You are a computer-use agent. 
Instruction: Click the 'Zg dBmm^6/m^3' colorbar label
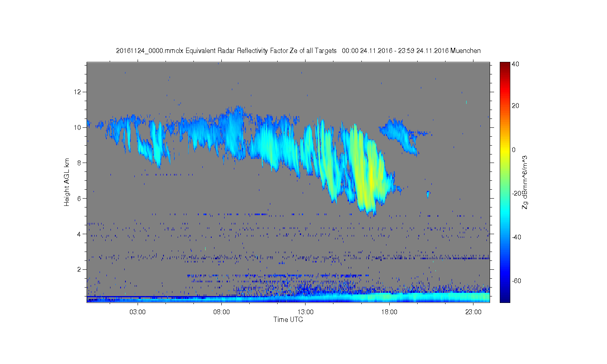coord(524,182)
